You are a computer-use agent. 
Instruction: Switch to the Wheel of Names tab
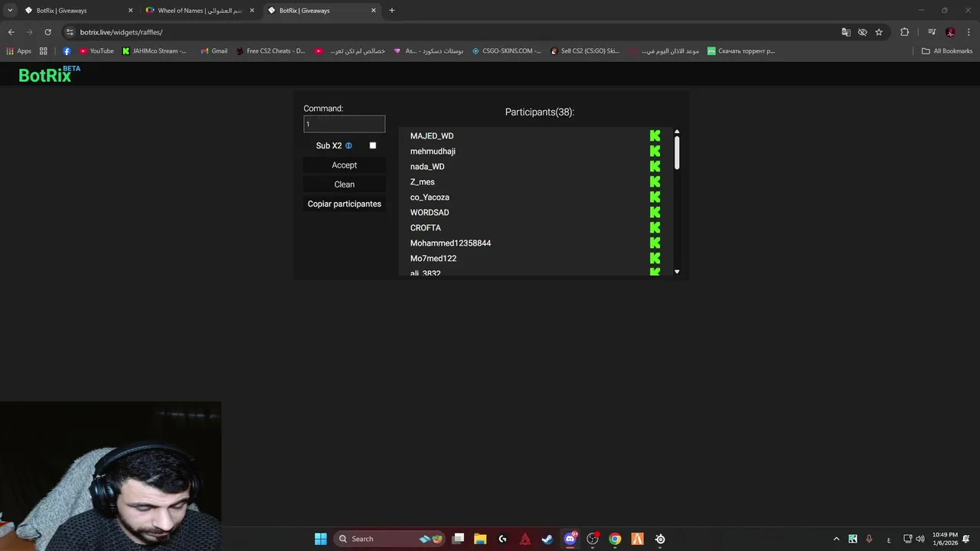pyautogui.click(x=200, y=11)
